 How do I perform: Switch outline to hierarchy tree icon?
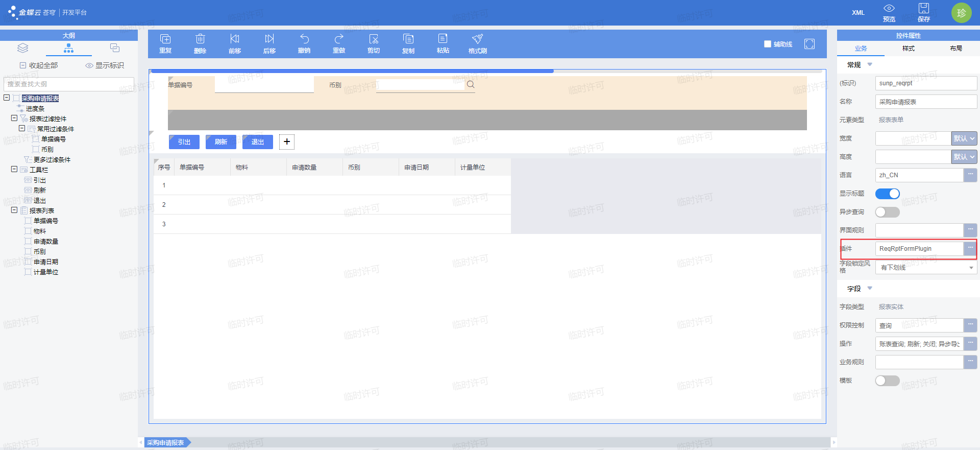(69, 48)
